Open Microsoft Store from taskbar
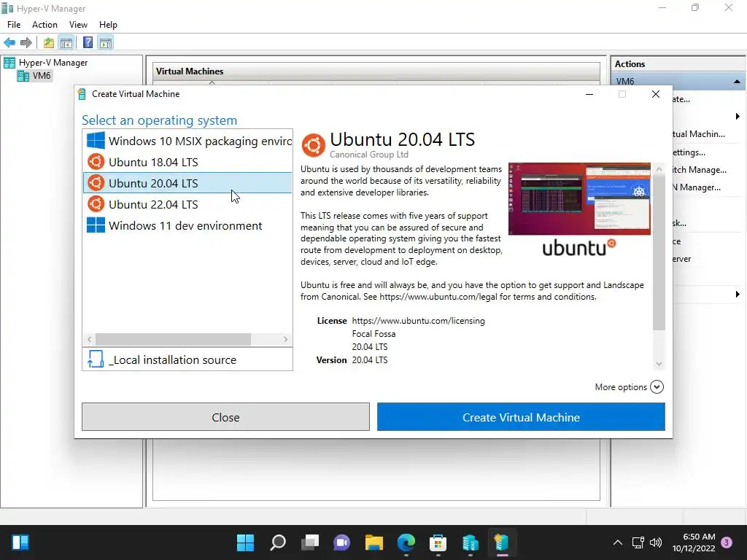This screenshot has width=747, height=560. (x=438, y=542)
